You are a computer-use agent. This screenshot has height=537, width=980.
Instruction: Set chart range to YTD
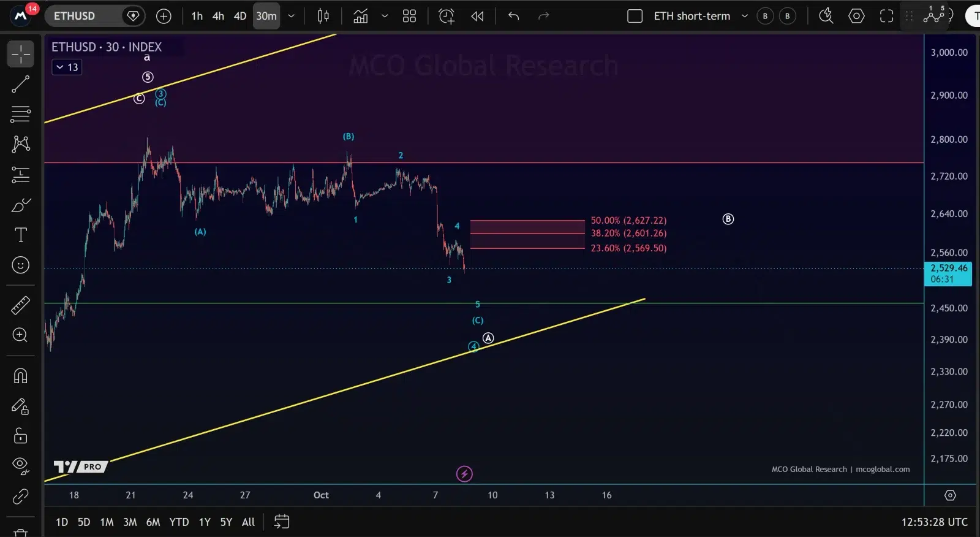tap(179, 522)
